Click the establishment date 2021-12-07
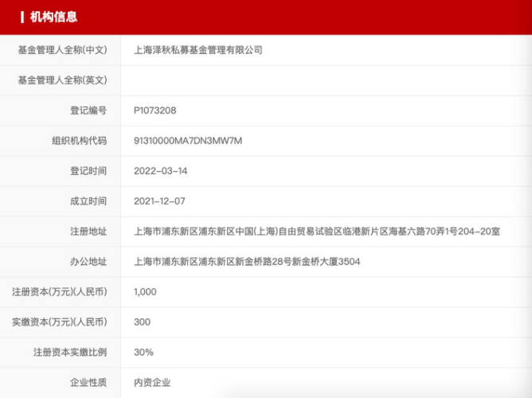Screen dimensions: 532x398 coord(159,201)
